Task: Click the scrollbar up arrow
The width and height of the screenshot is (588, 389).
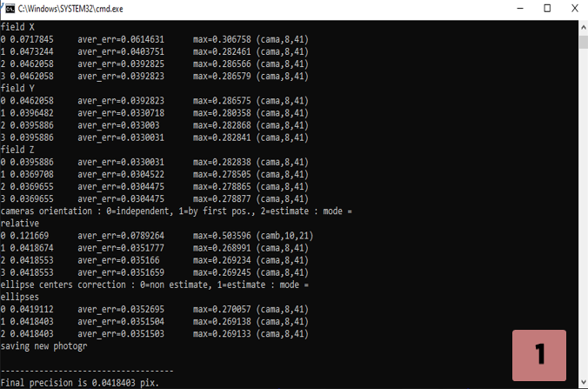Action: pyautogui.click(x=582, y=26)
